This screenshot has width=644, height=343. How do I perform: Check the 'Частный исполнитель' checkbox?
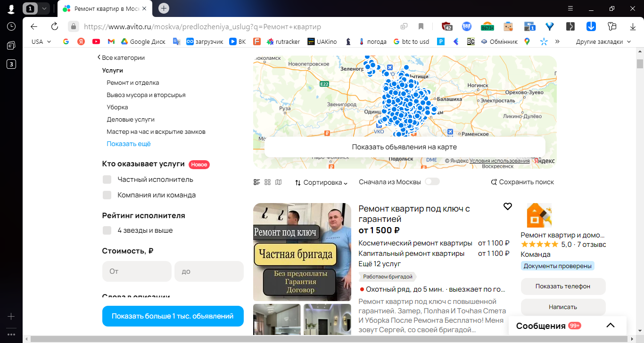pos(107,180)
